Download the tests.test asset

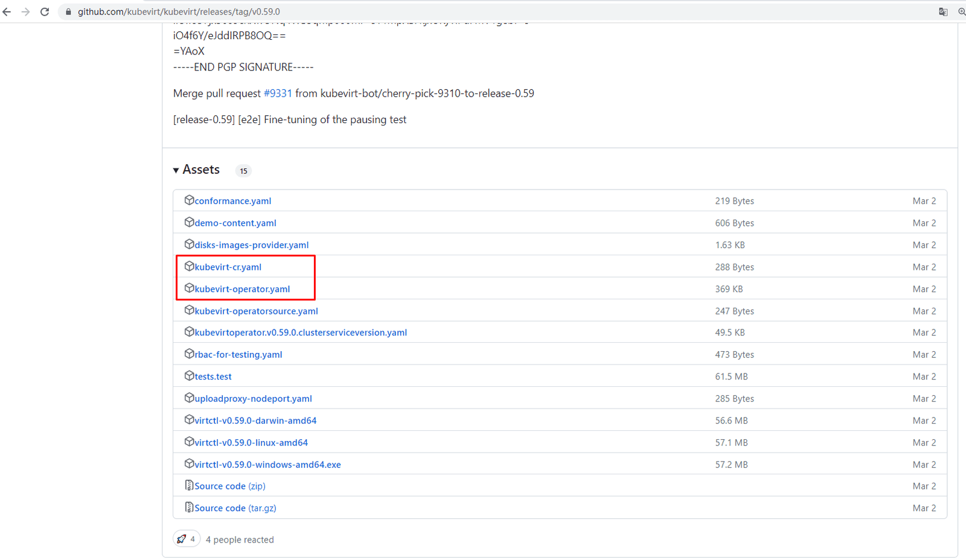(x=213, y=377)
